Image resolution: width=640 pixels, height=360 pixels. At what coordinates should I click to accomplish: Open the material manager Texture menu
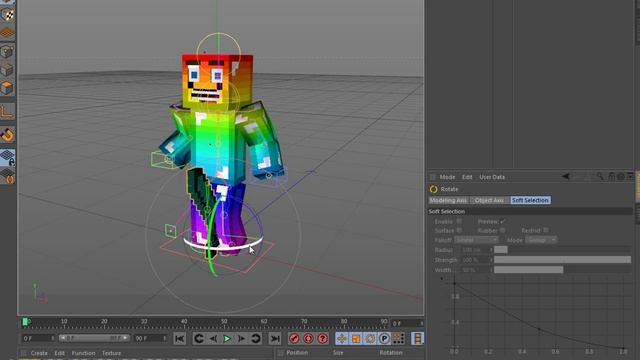[111, 353]
